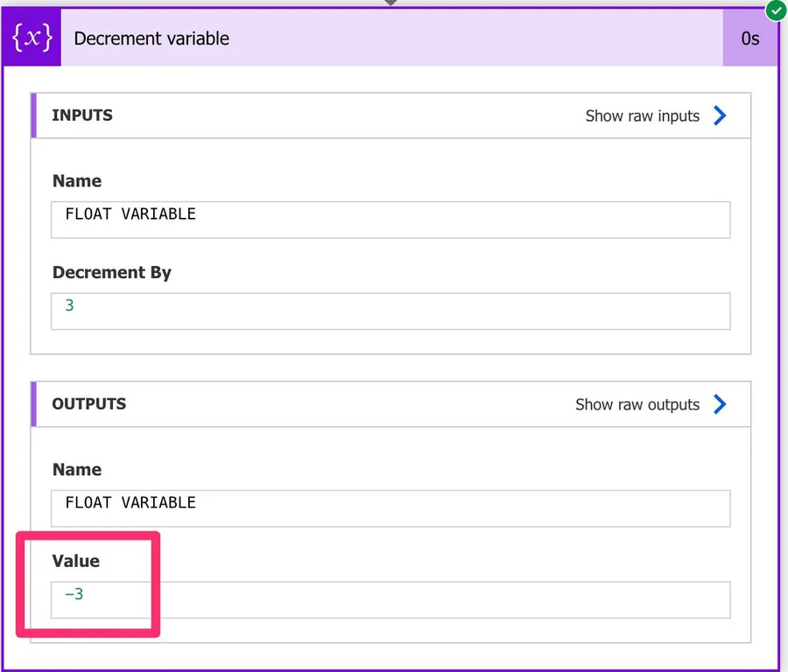Collapse the Decrement variable action header
This screenshot has height=672, width=788.
394,38
